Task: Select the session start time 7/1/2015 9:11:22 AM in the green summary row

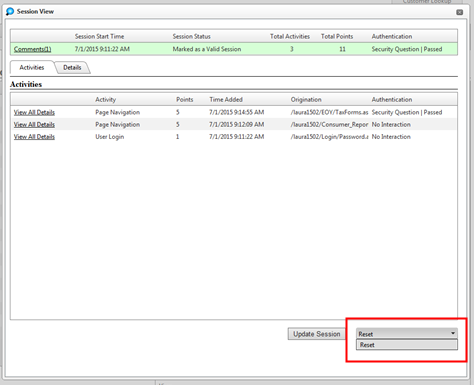Action: pos(102,49)
